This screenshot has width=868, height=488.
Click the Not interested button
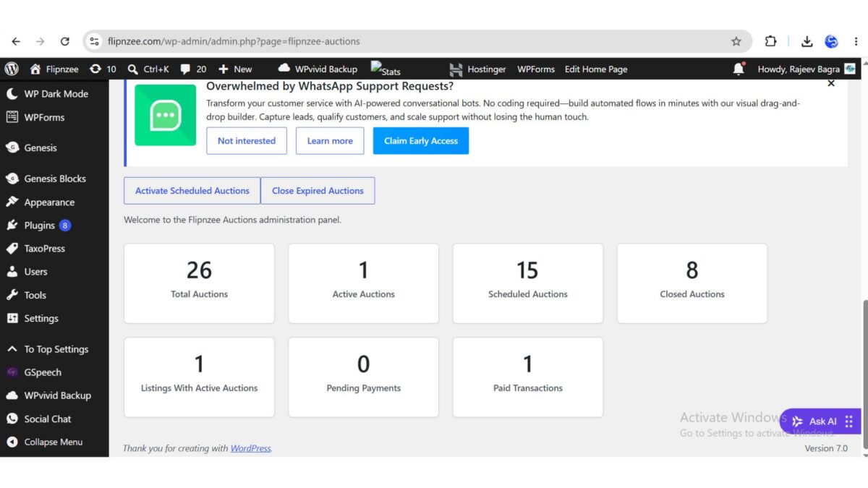click(247, 141)
